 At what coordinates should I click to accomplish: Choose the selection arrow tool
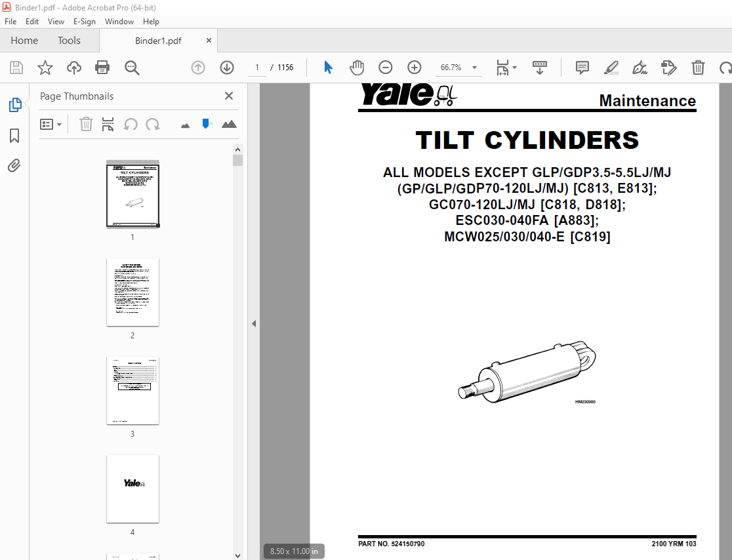tap(328, 68)
